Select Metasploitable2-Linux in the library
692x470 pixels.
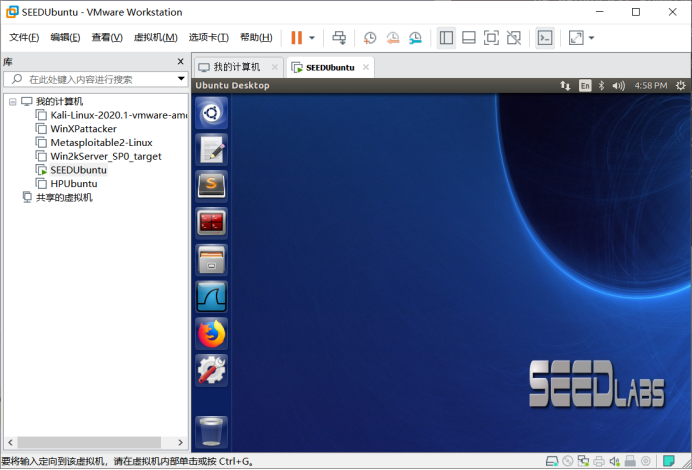94,143
